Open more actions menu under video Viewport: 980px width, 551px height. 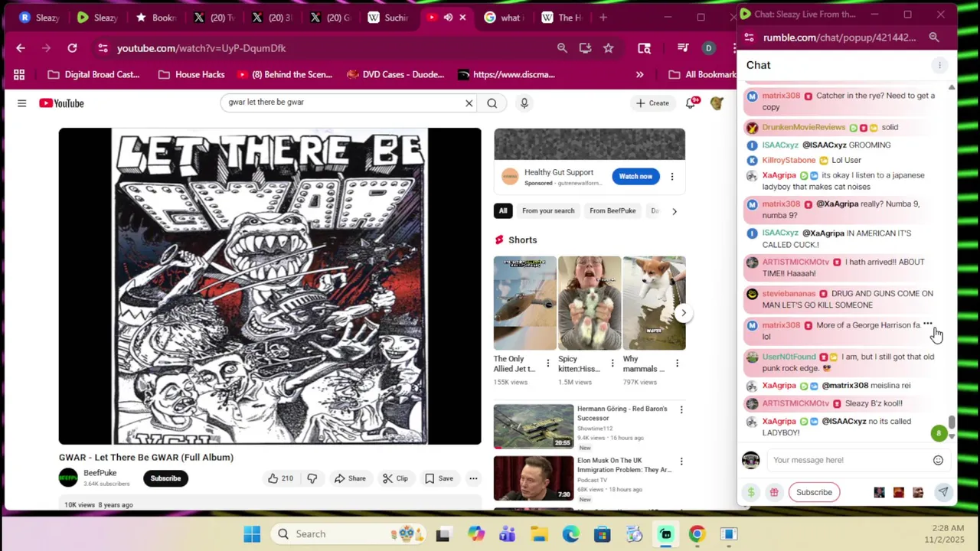473,478
